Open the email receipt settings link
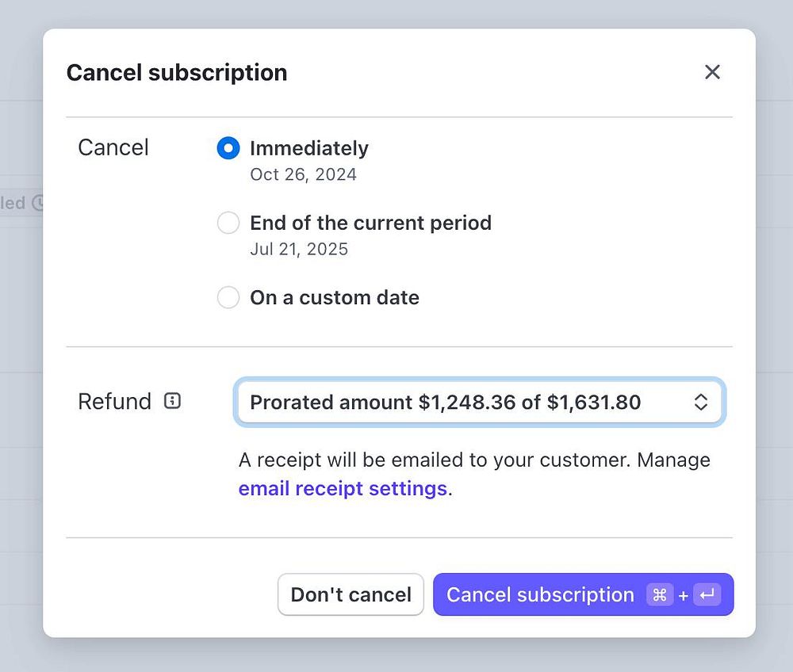The width and height of the screenshot is (793, 672). click(x=343, y=488)
